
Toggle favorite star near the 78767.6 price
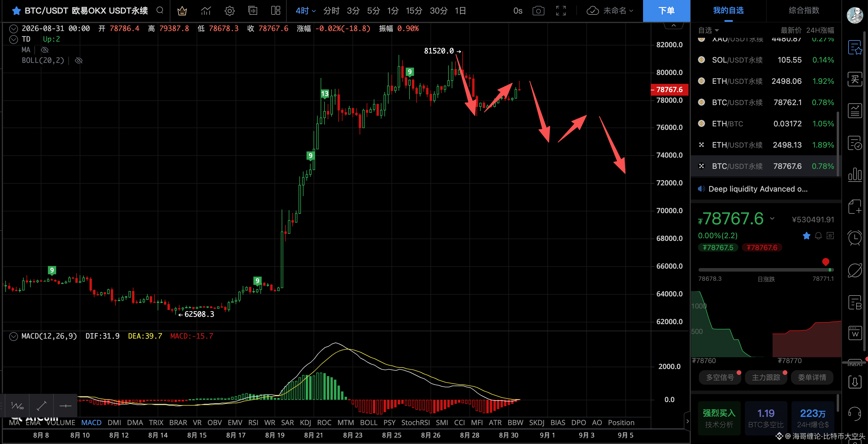tap(806, 236)
